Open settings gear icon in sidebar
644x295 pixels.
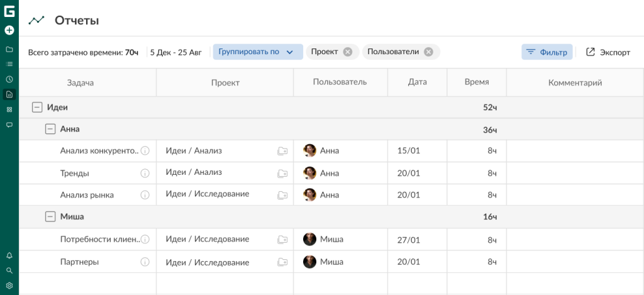[9, 286]
